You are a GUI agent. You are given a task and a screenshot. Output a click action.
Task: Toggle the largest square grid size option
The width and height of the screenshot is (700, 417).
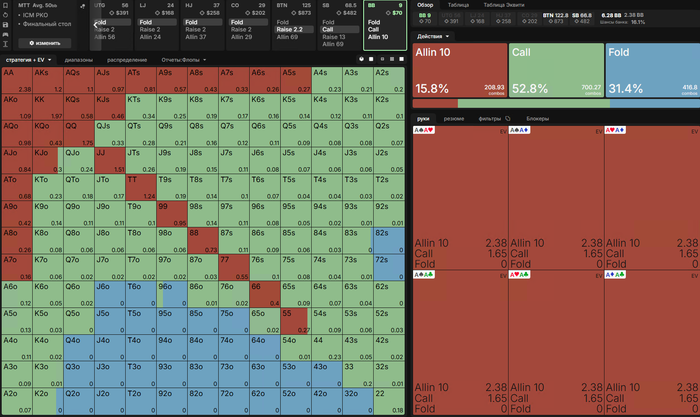coord(401,59)
